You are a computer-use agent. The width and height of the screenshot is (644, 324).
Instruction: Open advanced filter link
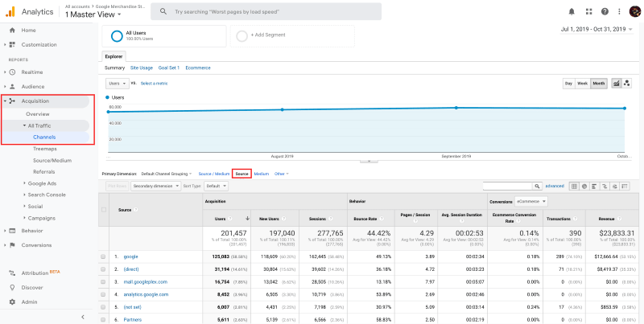tap(555, 187)
